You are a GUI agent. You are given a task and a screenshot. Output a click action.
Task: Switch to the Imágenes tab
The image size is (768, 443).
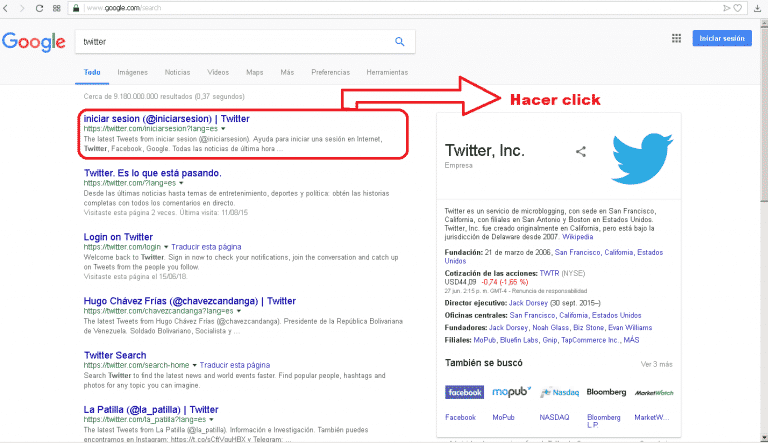click(x=132, y=73)
